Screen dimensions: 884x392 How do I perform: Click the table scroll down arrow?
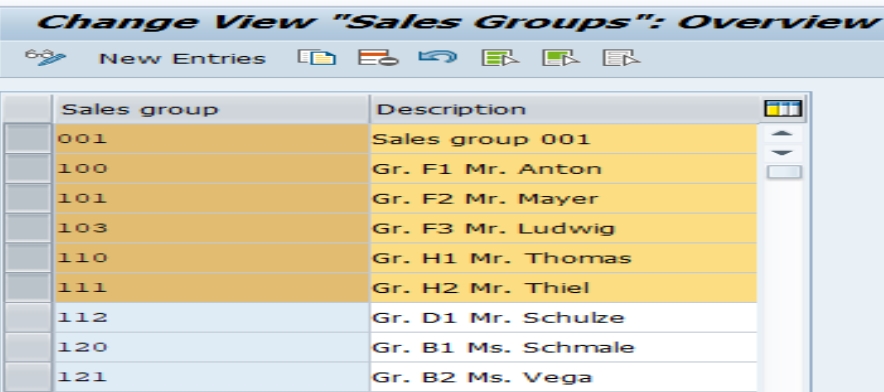tap(781, 152)
